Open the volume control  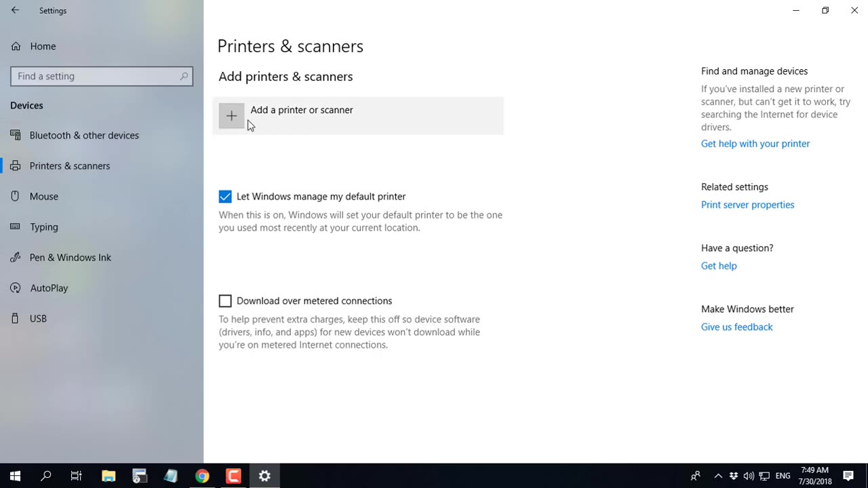pos(749,476)
